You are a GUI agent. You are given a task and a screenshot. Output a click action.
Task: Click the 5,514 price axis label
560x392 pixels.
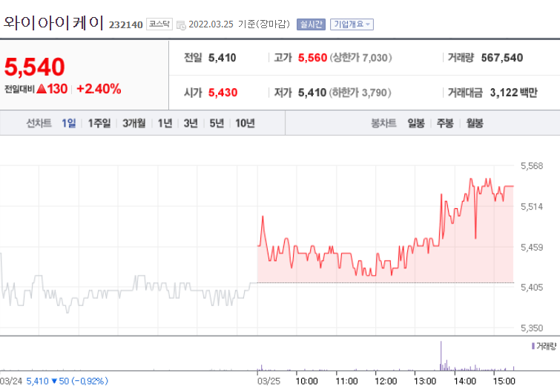(532, 207)
